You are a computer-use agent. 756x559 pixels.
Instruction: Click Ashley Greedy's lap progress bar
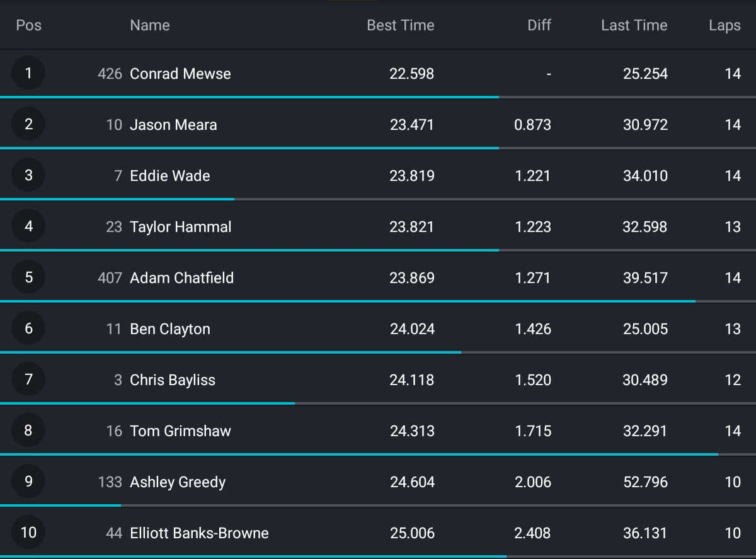pos(60,505)
